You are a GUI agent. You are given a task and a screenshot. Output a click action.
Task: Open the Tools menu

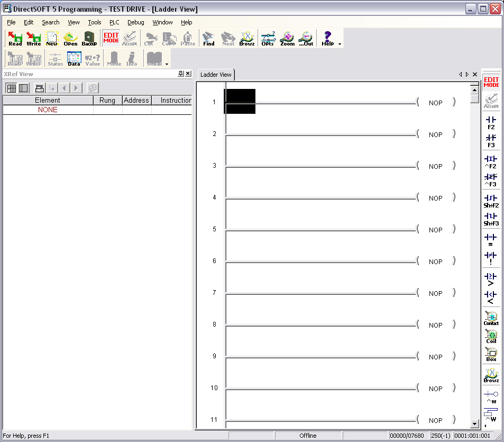(95, 22)
